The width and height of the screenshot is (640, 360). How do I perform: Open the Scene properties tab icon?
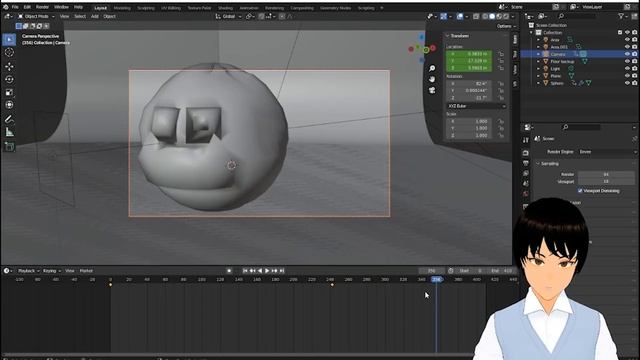(526, 184)
